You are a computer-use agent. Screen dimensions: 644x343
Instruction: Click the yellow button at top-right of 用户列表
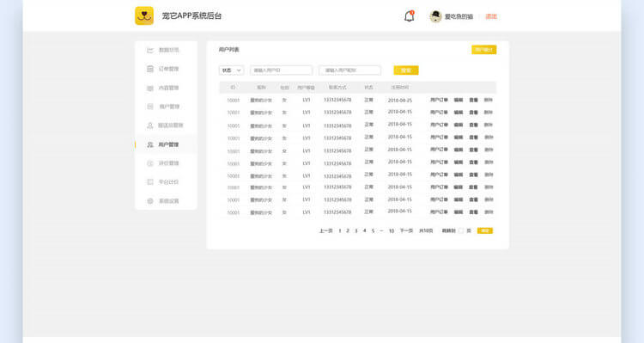[483, 50]
